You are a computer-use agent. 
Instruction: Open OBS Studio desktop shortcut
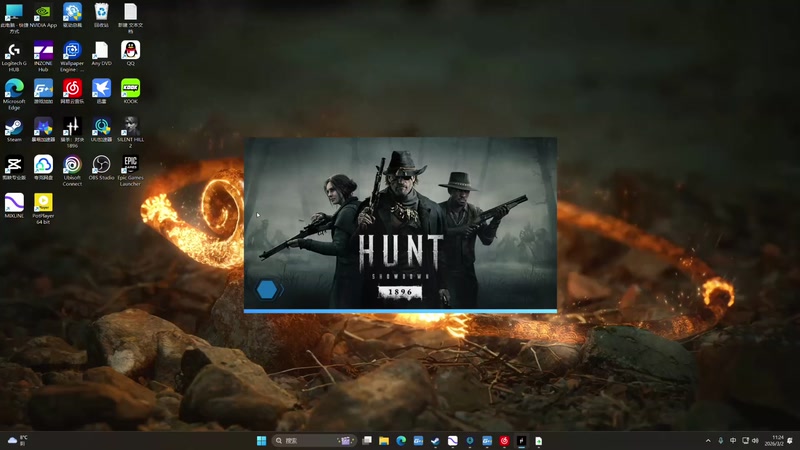pos(102,168)
